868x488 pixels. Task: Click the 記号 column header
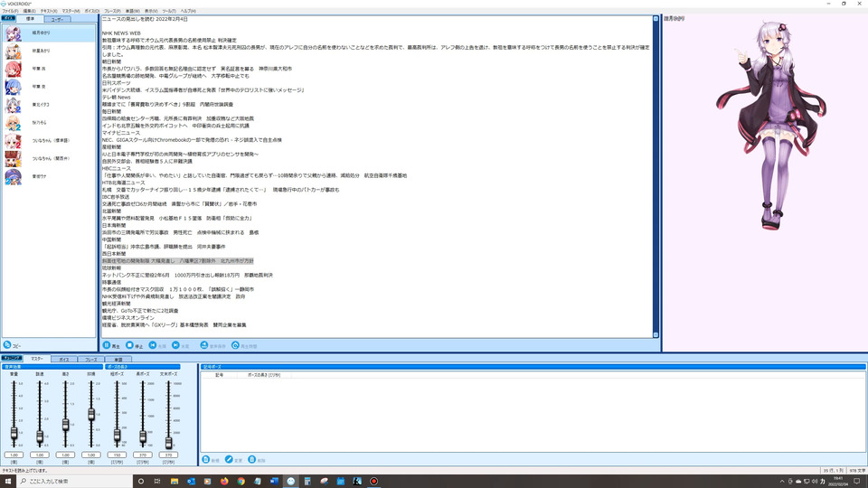pyautogui.click(x=219, y=375)
